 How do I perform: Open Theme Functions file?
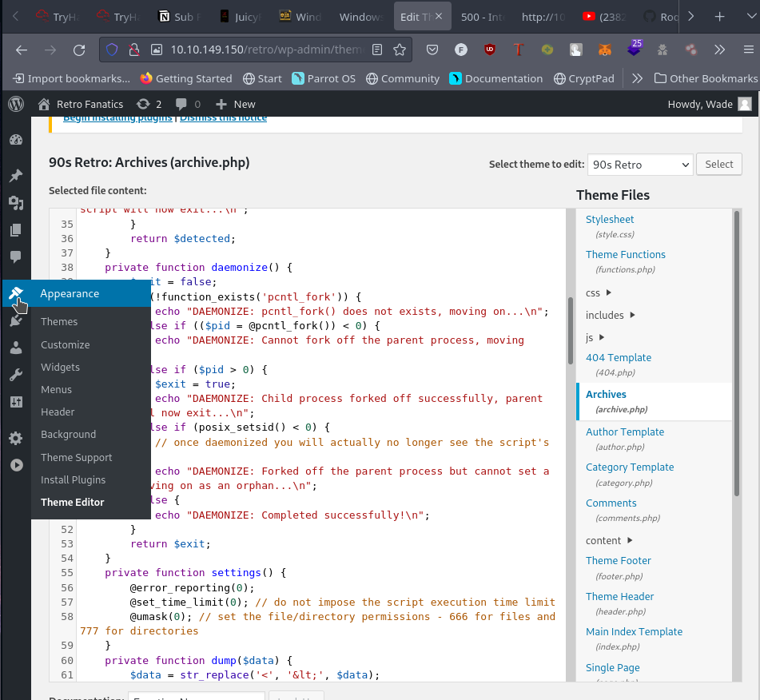625,254
